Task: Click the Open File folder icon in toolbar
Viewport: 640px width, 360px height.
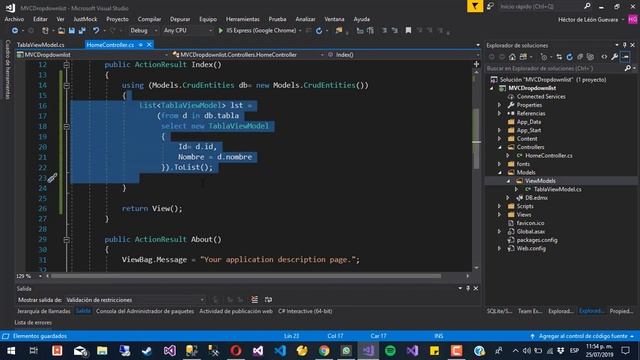Action: click(x=61, y=31)
